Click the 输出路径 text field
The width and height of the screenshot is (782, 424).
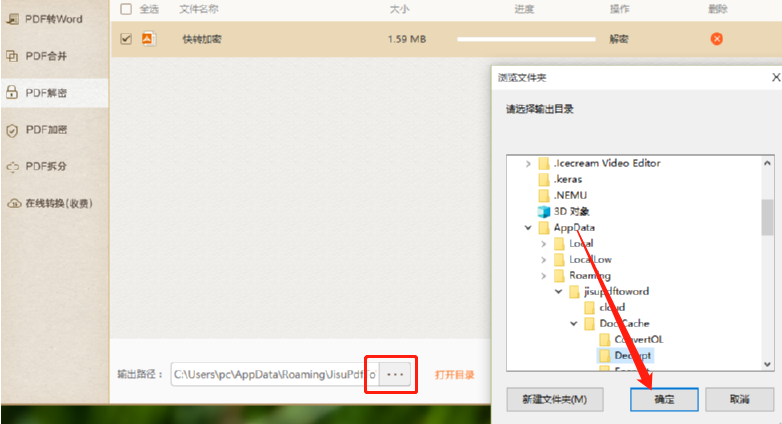(275, 374)
